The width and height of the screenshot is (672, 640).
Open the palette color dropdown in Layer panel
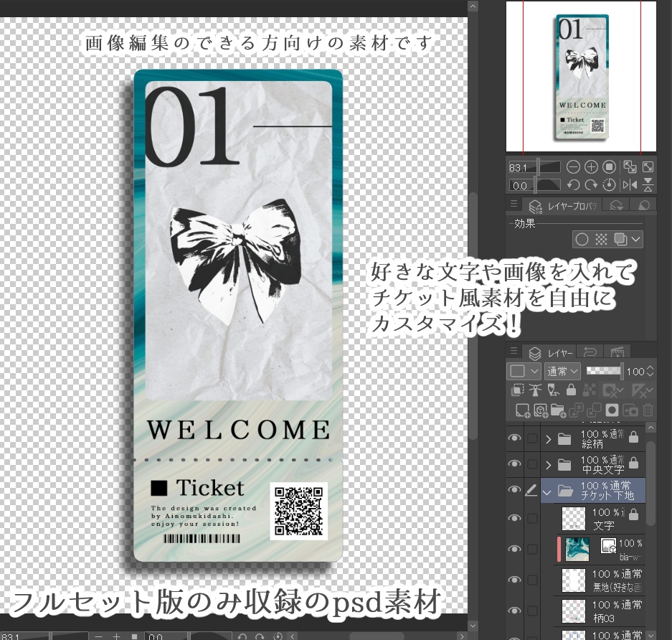click(x=524, y=371)
